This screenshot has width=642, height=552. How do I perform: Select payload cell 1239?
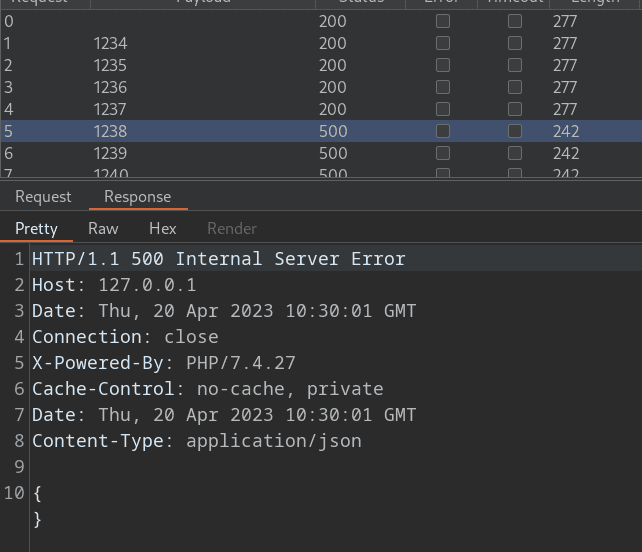pyautogui.click(x=111, y=153)
